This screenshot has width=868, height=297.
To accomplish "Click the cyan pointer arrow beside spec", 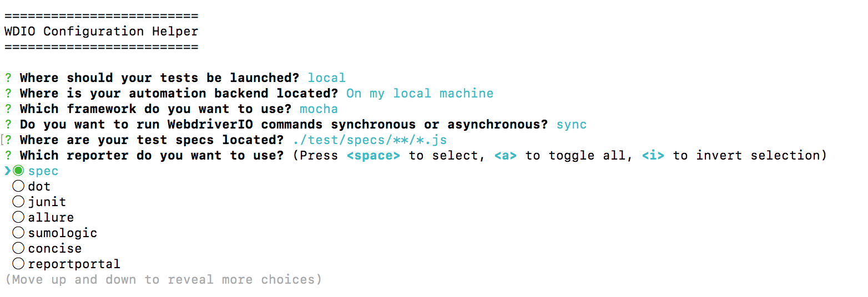I will point(7,171).
